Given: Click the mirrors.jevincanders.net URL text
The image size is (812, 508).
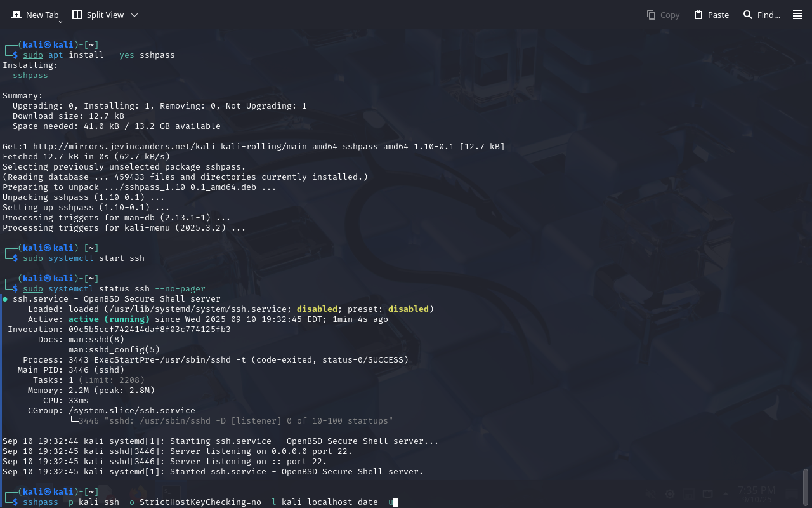Looking at the screenshot, I should (x=124, y=147).
